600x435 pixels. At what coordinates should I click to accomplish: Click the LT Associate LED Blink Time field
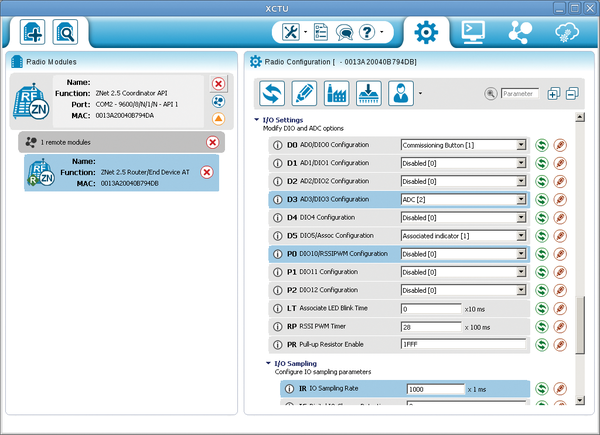431,309
